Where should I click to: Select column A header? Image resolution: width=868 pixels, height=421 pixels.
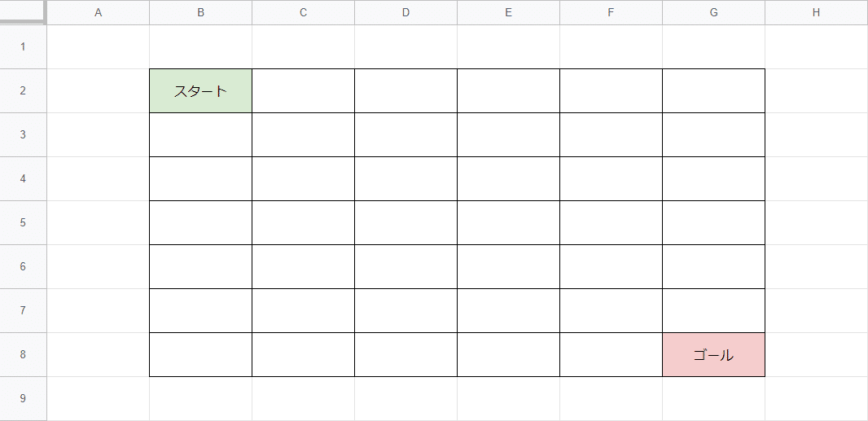pyautogui.click(x=99, y=12)
